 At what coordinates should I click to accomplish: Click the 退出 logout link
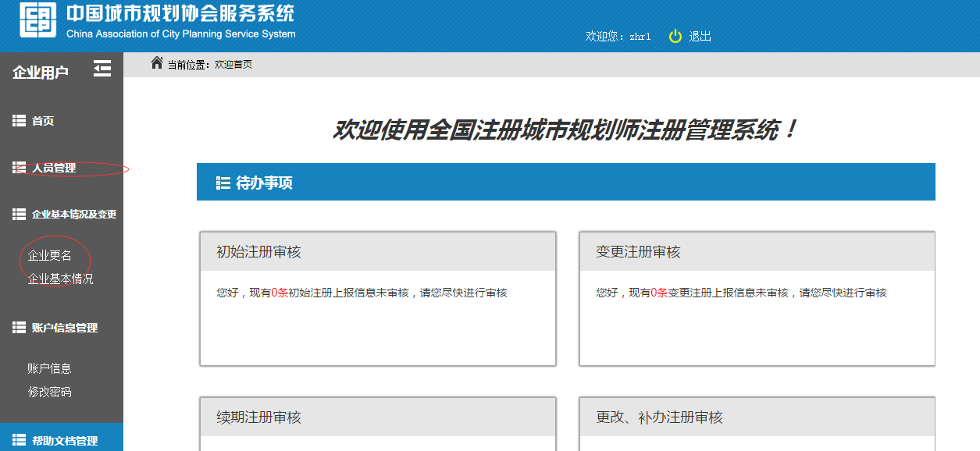(700, 36)
